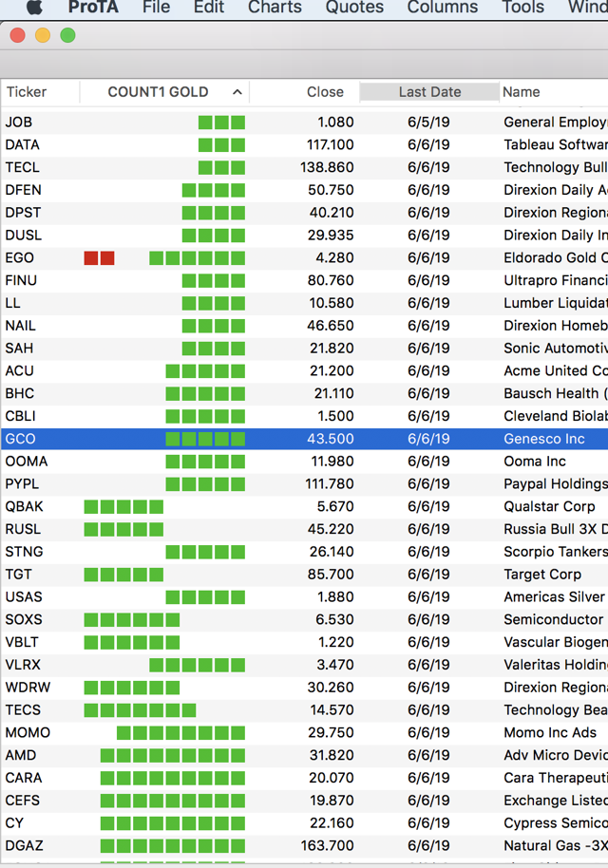Sort by COUNT1 GOLD column header

tap(158, 92)
